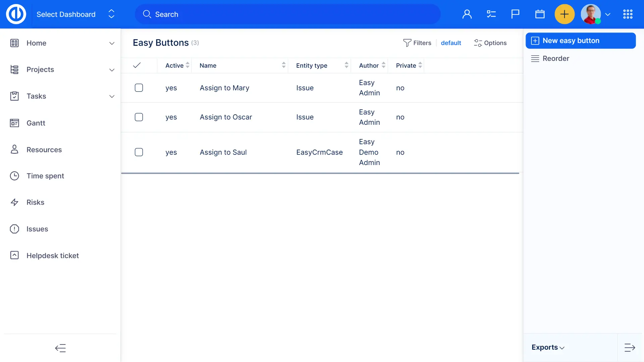
Task: Open Helpdesk ticket from sidebar
Action: pyautogui.click(x=52, y=256)
